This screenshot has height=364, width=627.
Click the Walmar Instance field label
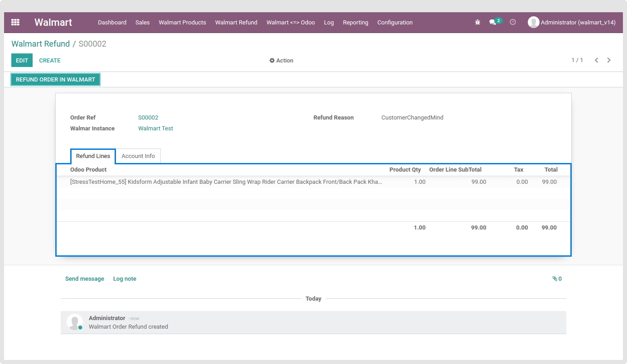92,129
